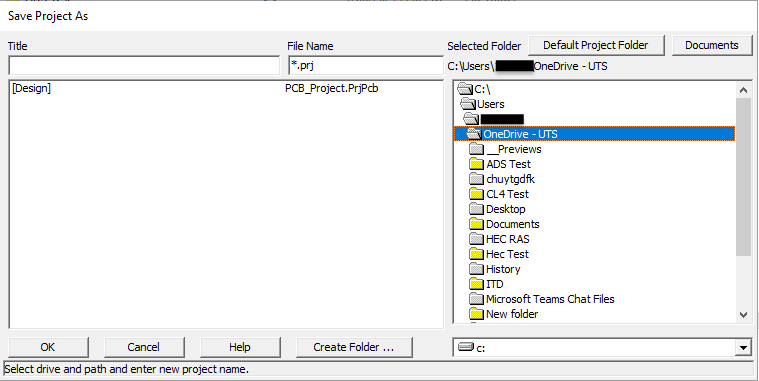Click the redacted user folder icon under Users
The width and height of the screenshot is (759, 381).
pyautogui.click(x=471, y=119)
